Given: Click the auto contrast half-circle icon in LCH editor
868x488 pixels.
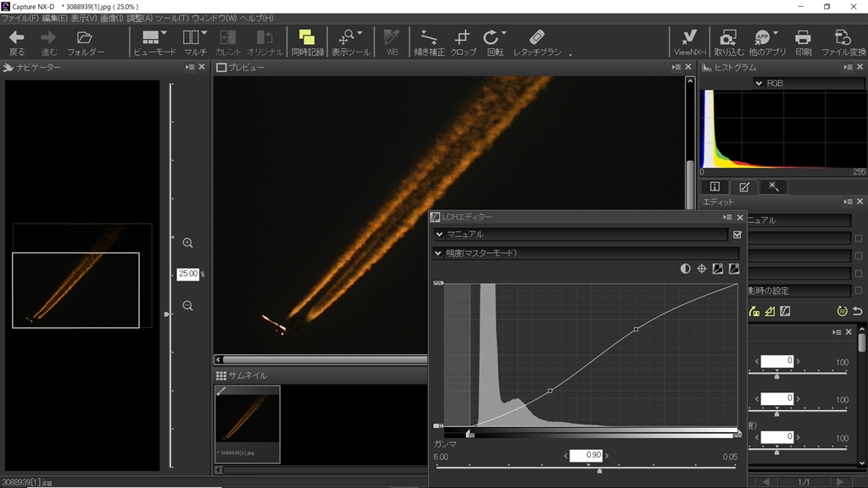Looking at the screenshot, I should (685, 269).
